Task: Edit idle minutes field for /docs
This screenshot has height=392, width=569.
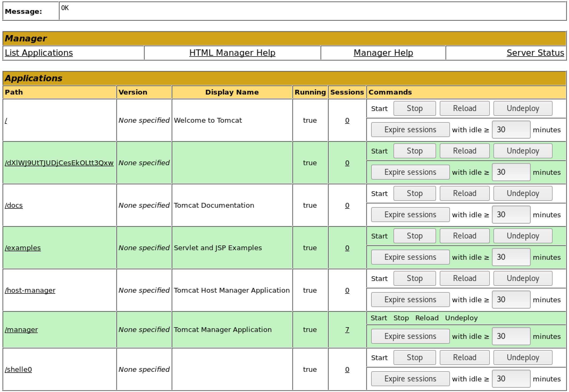Action: [x=511, y=215]
